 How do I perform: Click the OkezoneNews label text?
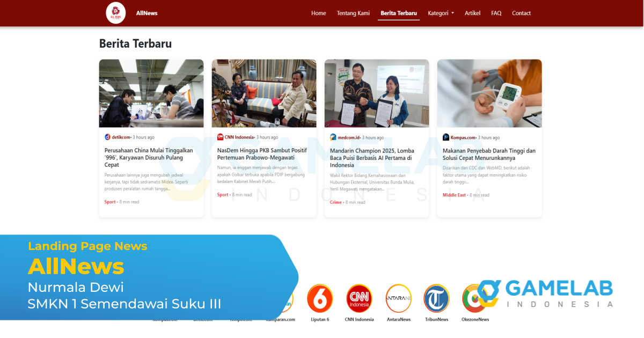475,320
